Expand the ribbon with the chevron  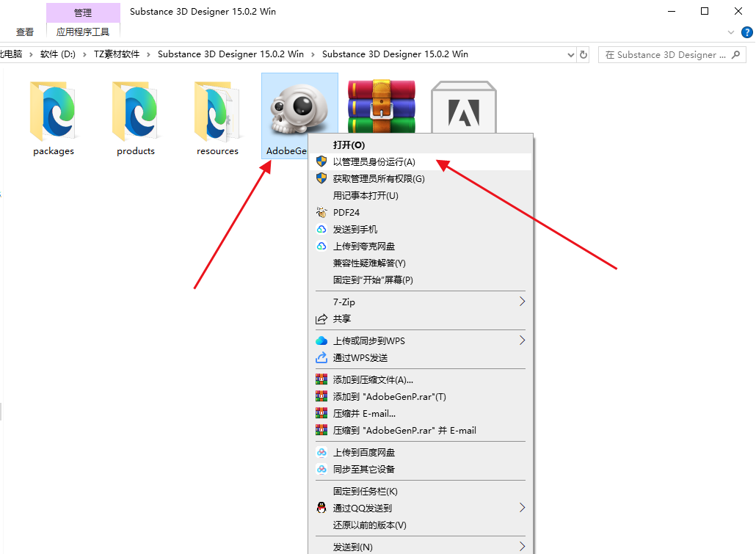pos(731,32)
